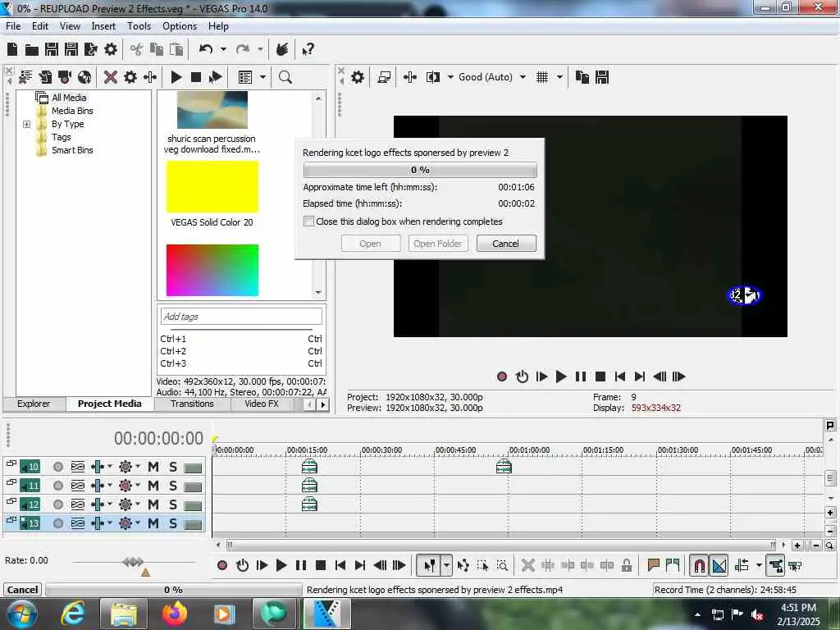Solo track 10

172,467
